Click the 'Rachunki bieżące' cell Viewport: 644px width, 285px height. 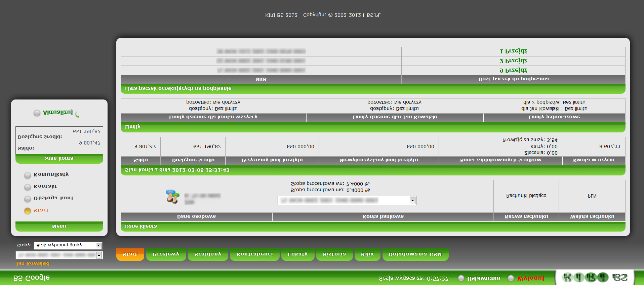point(526,196)
